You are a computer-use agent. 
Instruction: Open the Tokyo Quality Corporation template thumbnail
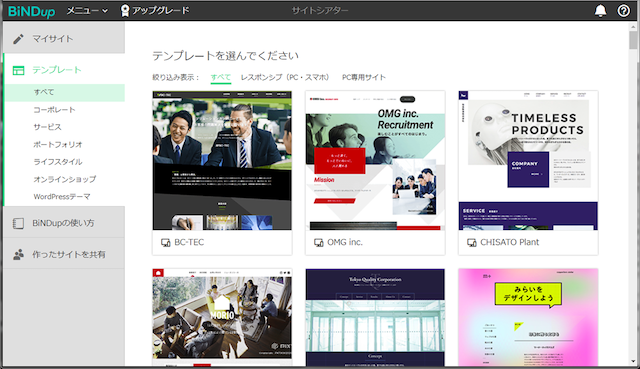point(375,317)
